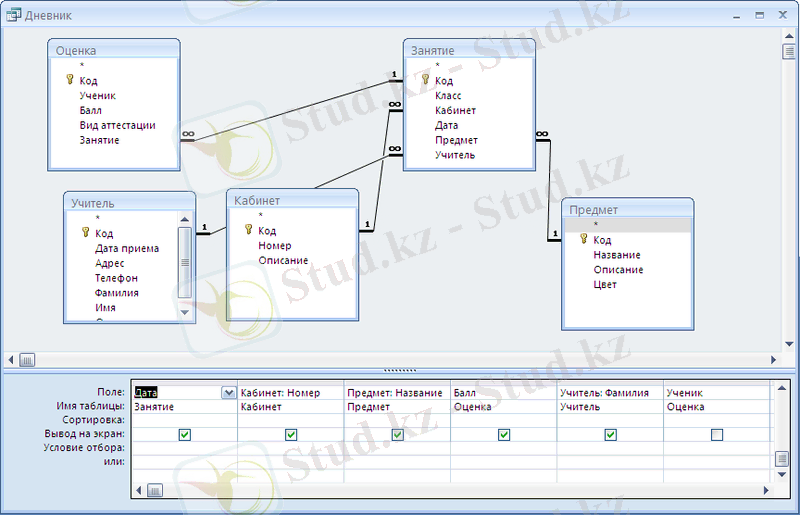
Task: Select the Кабинет table title bar
Action: [x=292, y=200]
